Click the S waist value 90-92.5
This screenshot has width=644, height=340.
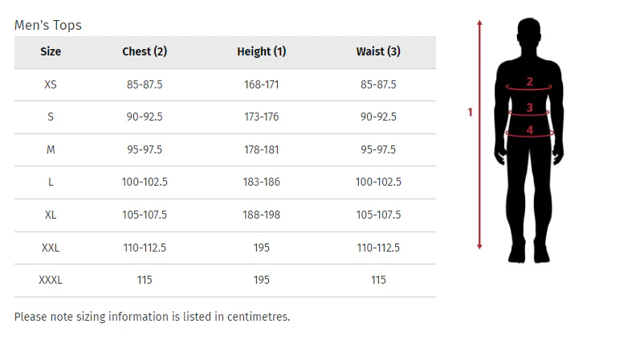[378, 117]
